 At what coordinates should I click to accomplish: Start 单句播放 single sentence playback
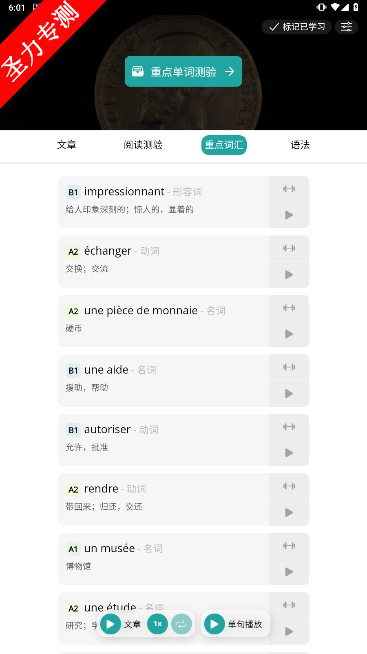coord(234,624)
